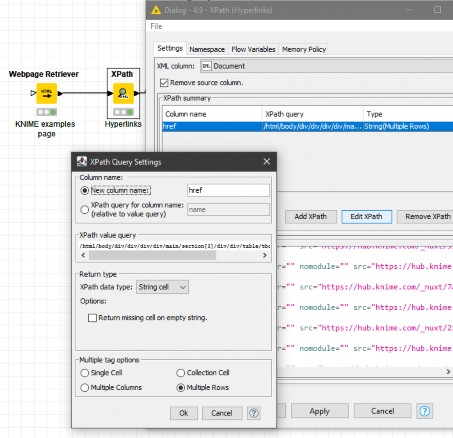Open the XPath data type dropdown
Viewport: 453px width, 438px height.
click(162, 287)
